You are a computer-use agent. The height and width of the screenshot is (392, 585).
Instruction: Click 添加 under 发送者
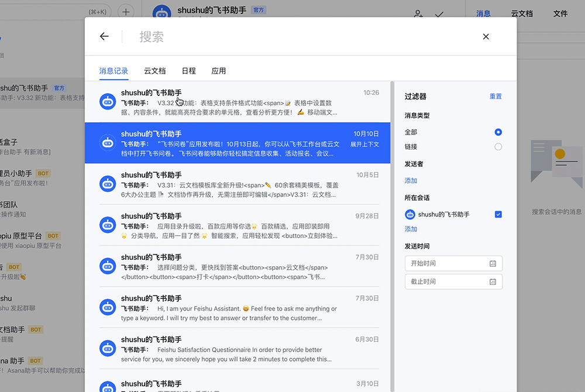(x=411, y=181)
